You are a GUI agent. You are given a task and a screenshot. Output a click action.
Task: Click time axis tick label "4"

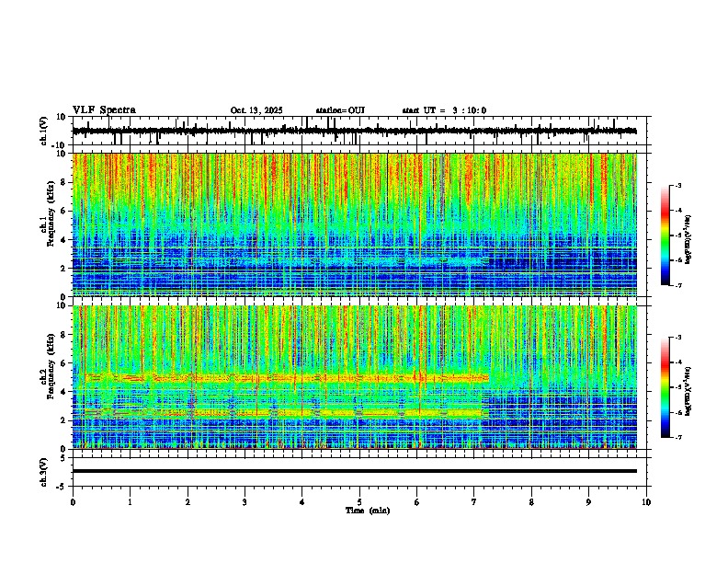tap(302, 502)
